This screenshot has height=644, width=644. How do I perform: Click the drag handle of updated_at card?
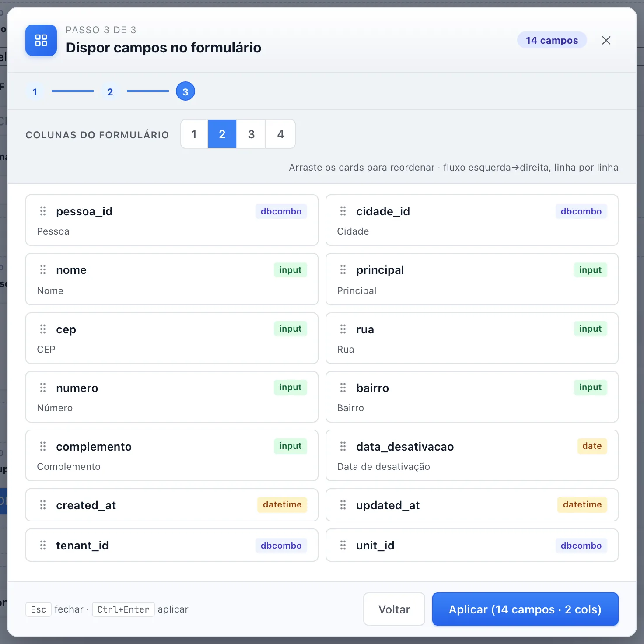(343, 505)
